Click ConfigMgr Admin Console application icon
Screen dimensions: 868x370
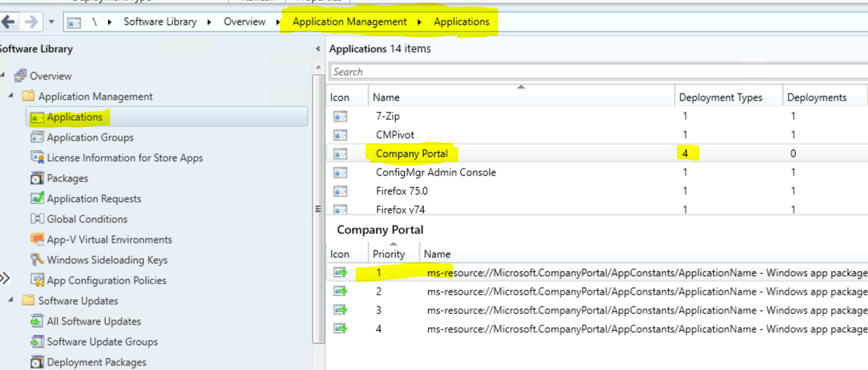(x=340, y=172)
